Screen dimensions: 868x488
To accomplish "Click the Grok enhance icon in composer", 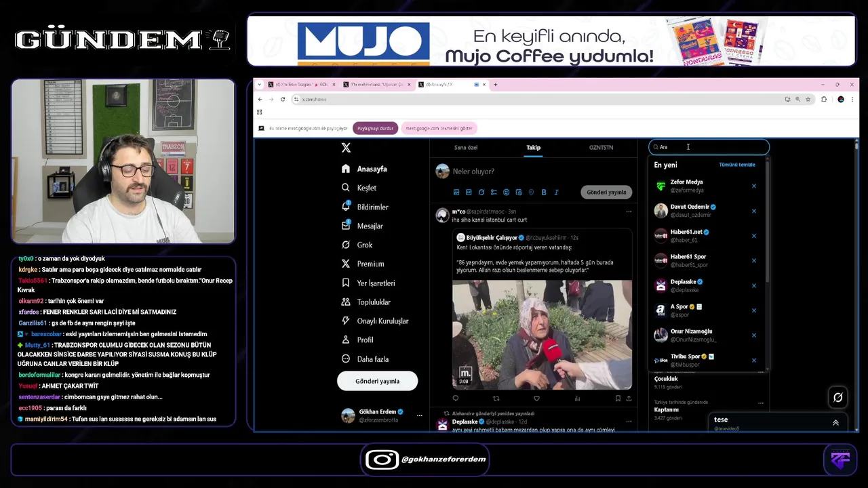I will (x=481, y=192).
